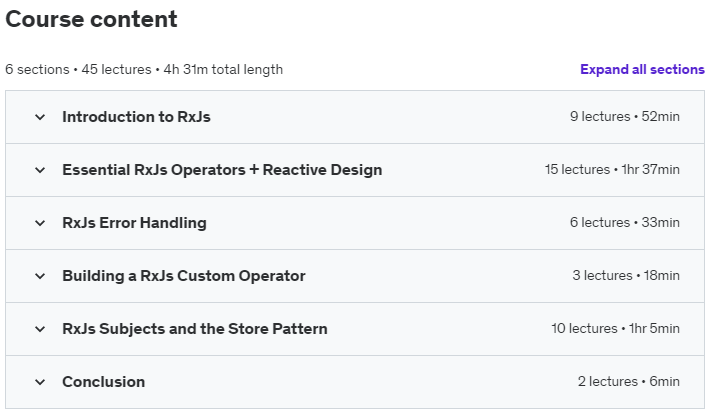Click the '2 lectures • 6min' label

629,382
